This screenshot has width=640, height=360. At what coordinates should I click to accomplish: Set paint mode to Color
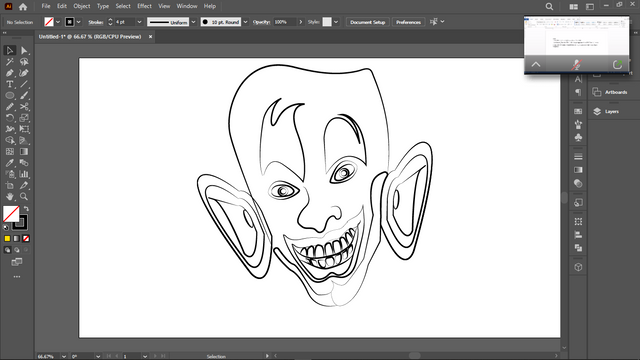click(7, 238)
